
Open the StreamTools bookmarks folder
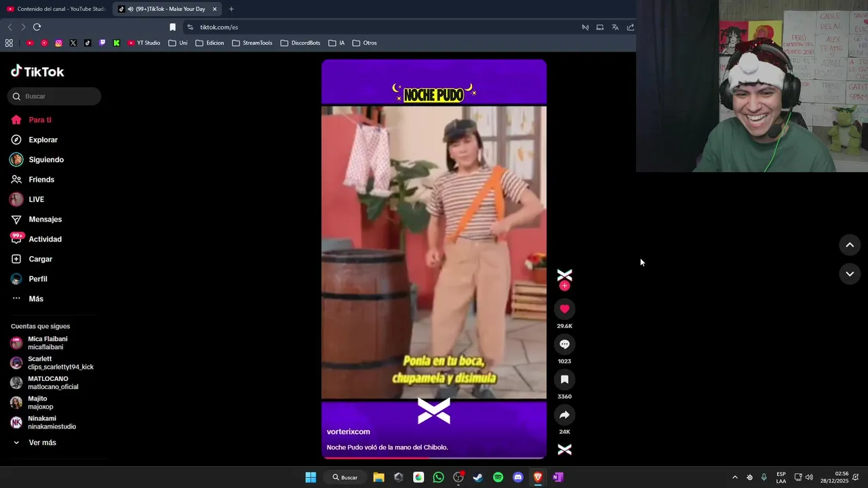pos(252,43)
